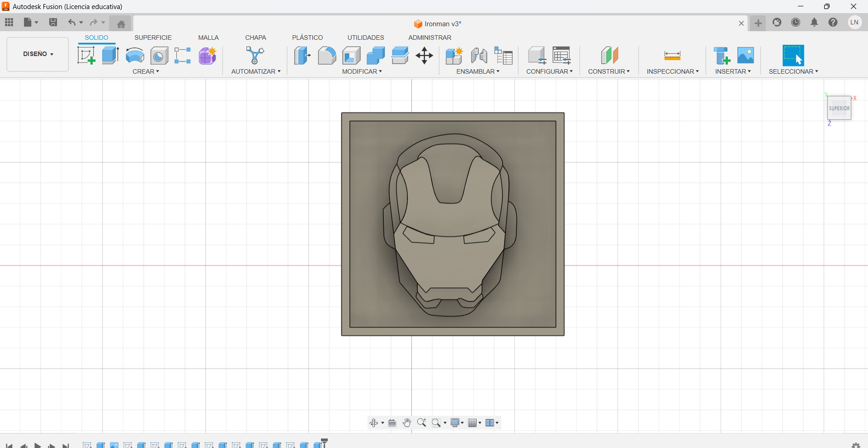
Task: Play the timeline
Action: coord(38,446)
